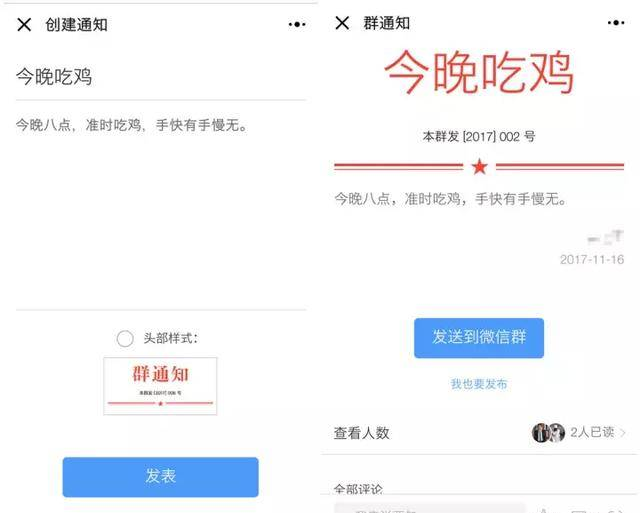The image size is (640, 513).
Task: Expand the 2人已读 readers list chevron
Action: coord(622,432)
